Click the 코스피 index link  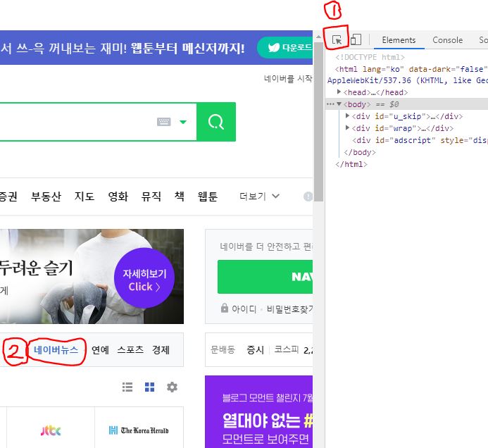click(287, 349)
